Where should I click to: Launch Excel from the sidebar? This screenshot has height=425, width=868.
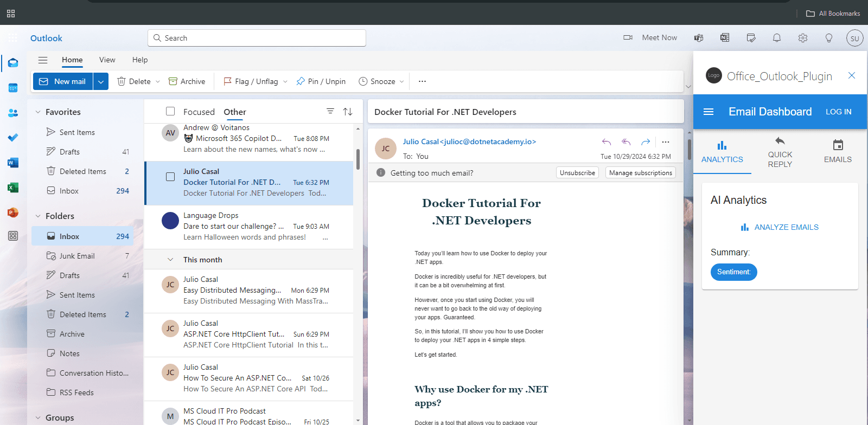point(13,188)
